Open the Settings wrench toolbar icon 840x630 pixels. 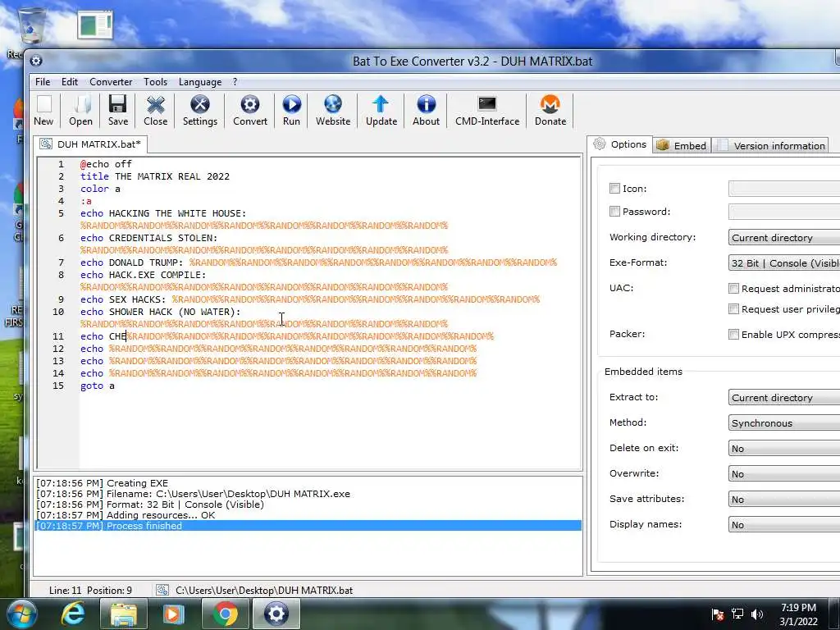[200, 111]
